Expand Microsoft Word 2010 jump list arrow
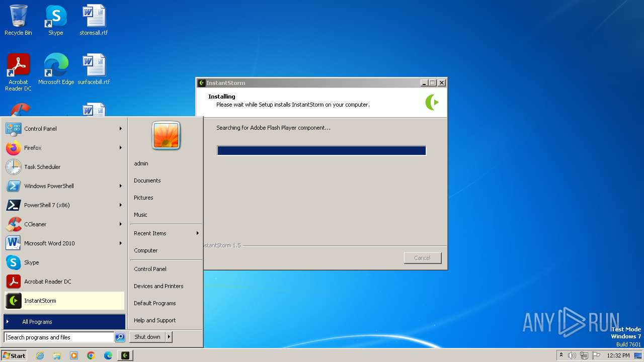Viewport: 644px width, 362px height. point(121,243)
